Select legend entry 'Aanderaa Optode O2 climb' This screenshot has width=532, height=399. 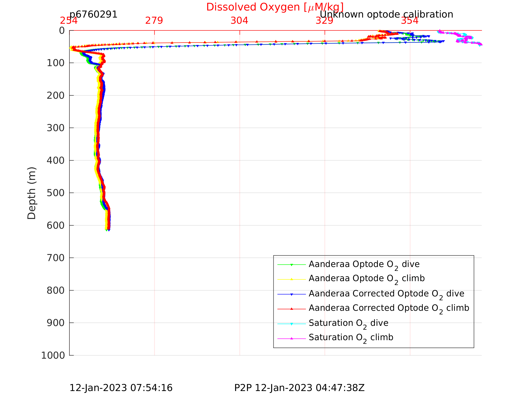[367, 279]
